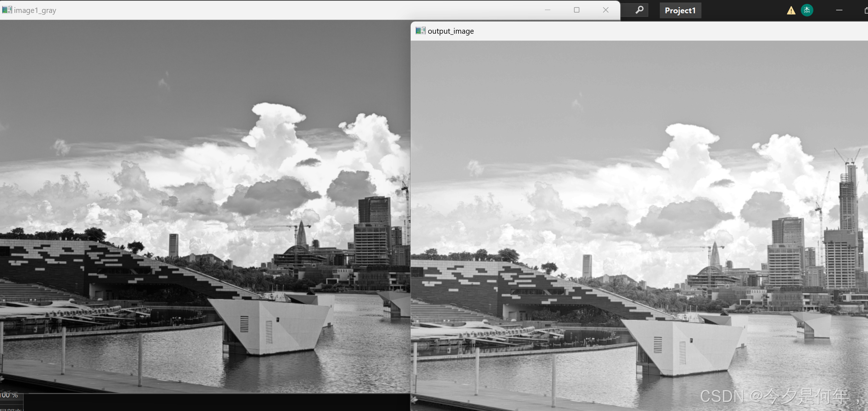Maximize the image1_gray window

pos(577,10)
